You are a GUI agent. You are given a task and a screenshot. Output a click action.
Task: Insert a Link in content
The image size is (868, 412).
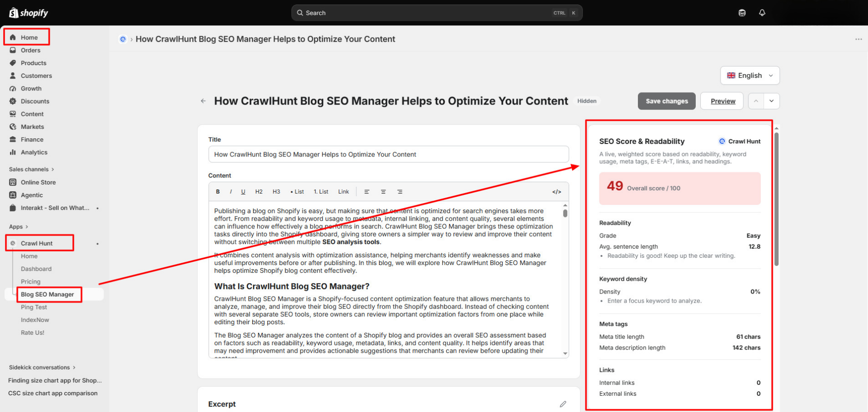344,192
